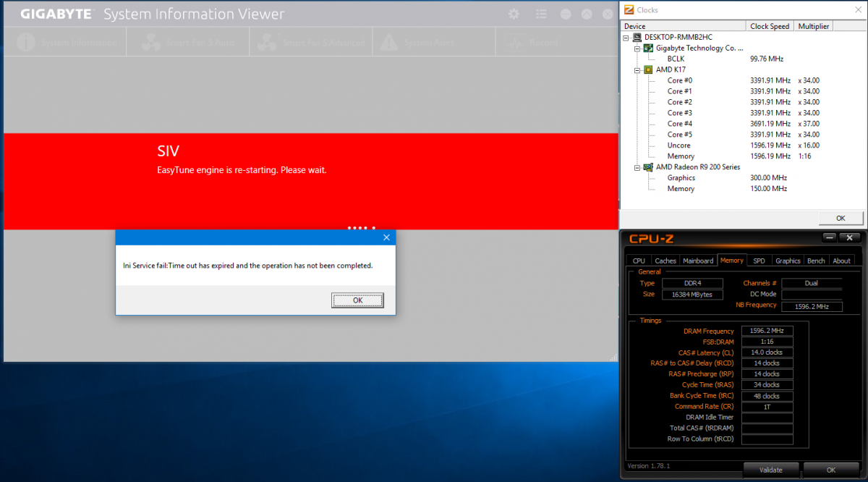Open the Bench tab in CPU-Z
Screen dimensions: 868x482
tap(816, 261)
